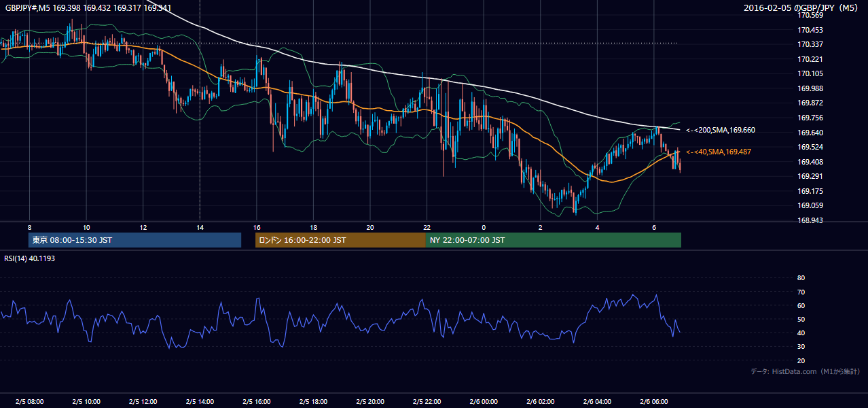Image resolution: width=868 pixels, height=408 pixels.
Task: Click the hour label 18 under price chart
Action: [x=313, y=227]
